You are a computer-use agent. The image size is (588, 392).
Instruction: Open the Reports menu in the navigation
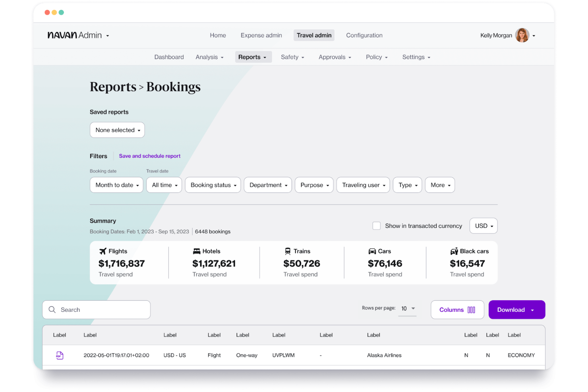click(x=253, y=57)
